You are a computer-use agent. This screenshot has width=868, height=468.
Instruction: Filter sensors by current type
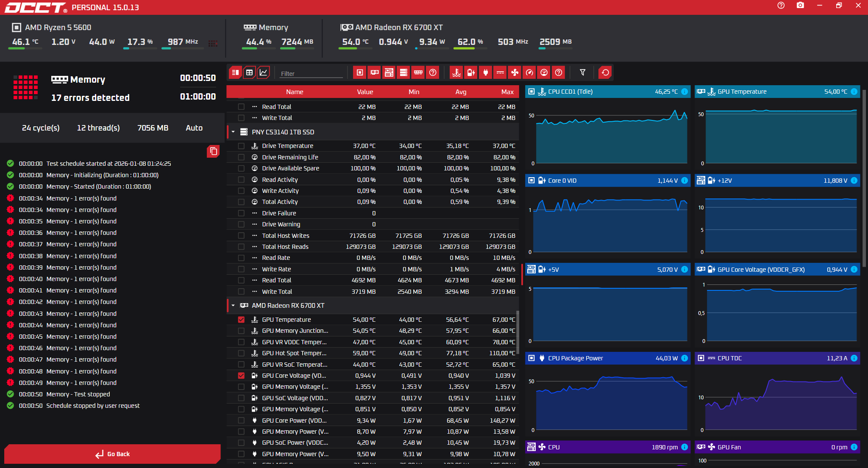(x=501, y=72)
